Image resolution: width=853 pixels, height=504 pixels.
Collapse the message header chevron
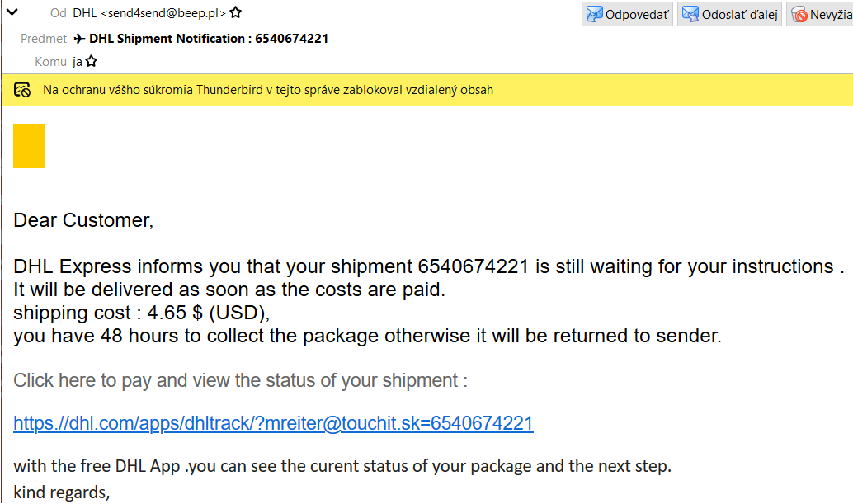[x=12, y=12]
